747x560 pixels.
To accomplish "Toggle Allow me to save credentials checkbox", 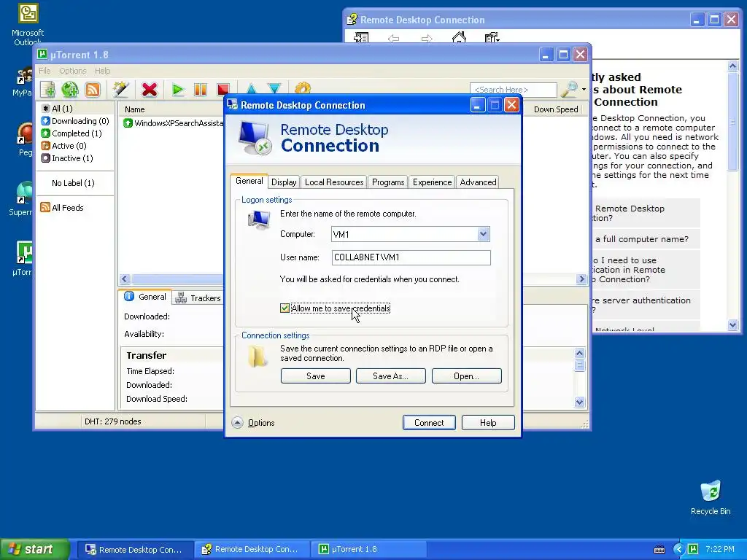I will click(285, 308).
